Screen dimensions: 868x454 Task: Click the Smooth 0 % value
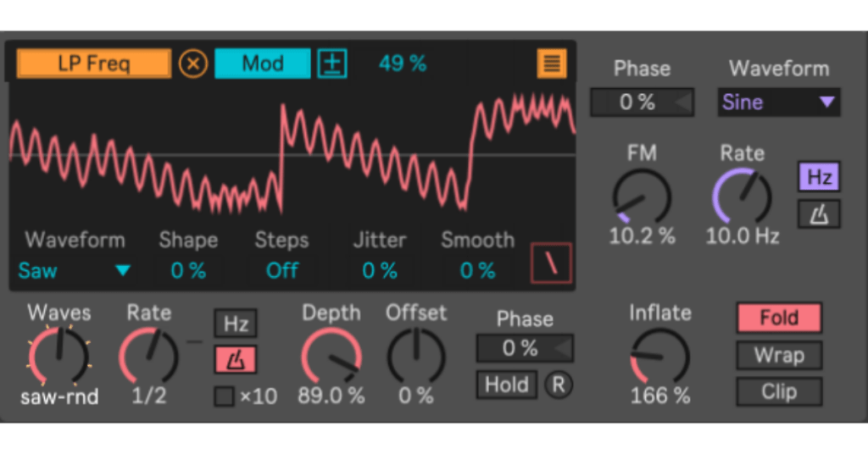click(477, 270)
